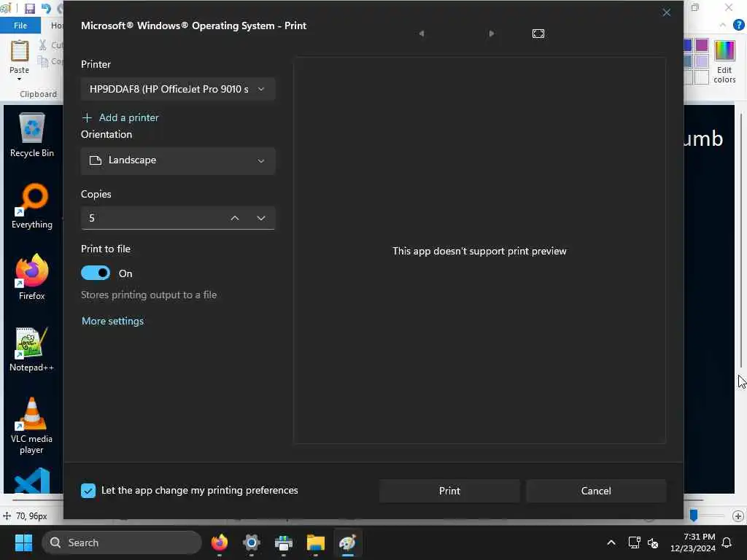Go to next preview page arrow
The image size is (747, 560).
(491, 34)
